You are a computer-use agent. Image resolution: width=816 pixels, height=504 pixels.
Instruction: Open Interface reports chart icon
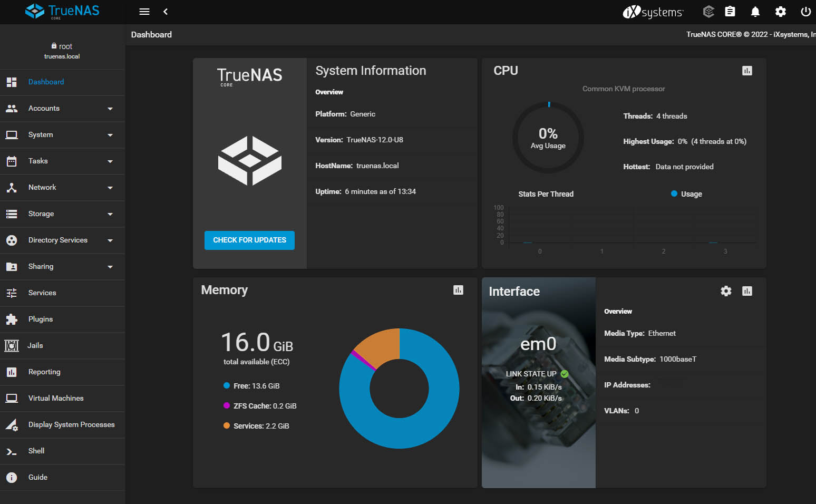coord(747,291)
